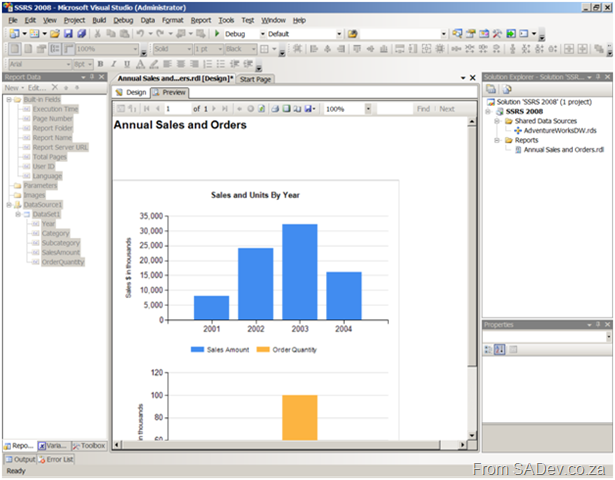Open the Toolbox hammer-and-wrench icon
615x480 pixels.
497,34
